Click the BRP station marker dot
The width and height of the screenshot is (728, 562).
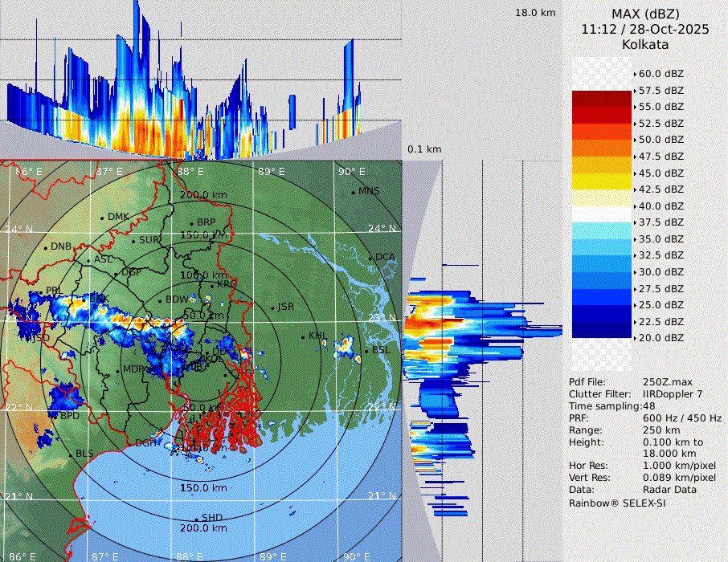(191, 223)
